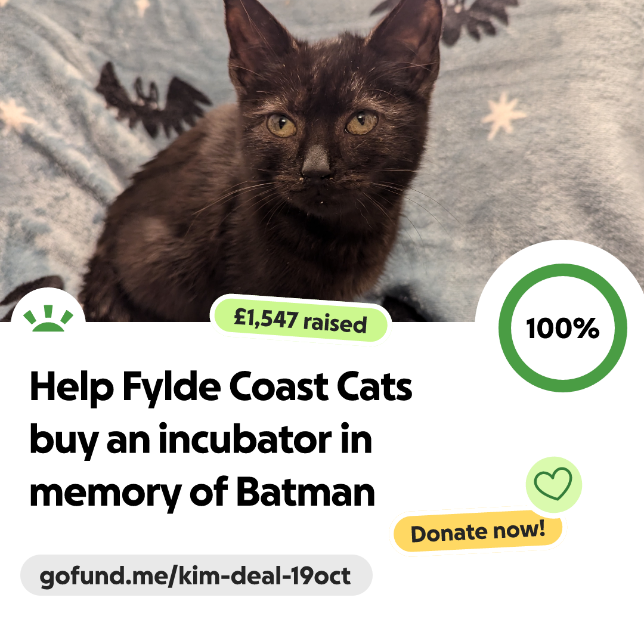Viewport: 644px width, 644px height.
Task: Click the 'memory of Batman' text
Action: [202, 493]
